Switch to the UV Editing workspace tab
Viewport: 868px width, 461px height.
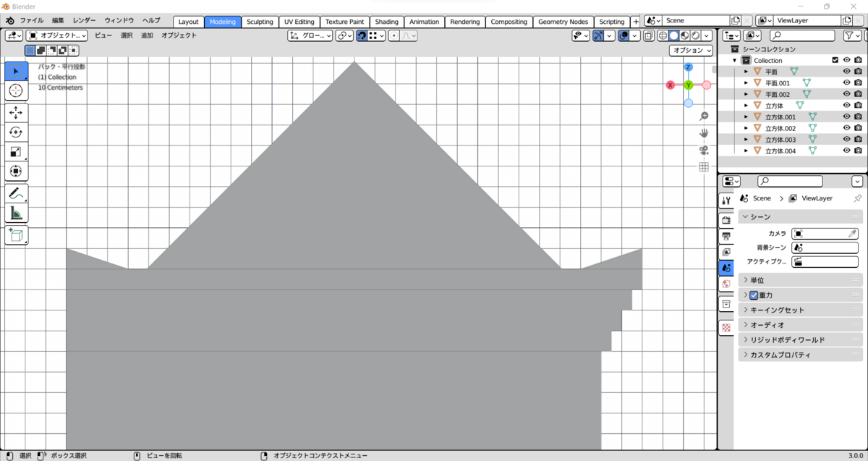click(x=299, y=22)
